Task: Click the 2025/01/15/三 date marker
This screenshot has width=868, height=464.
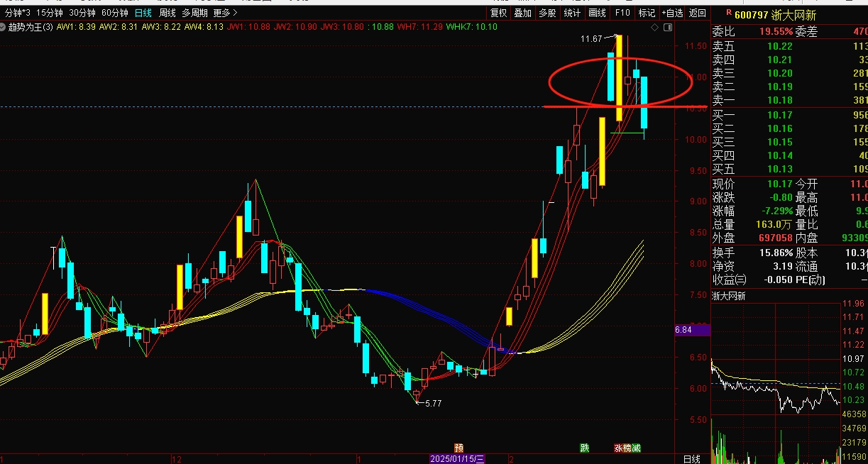Action: point(458,459)
